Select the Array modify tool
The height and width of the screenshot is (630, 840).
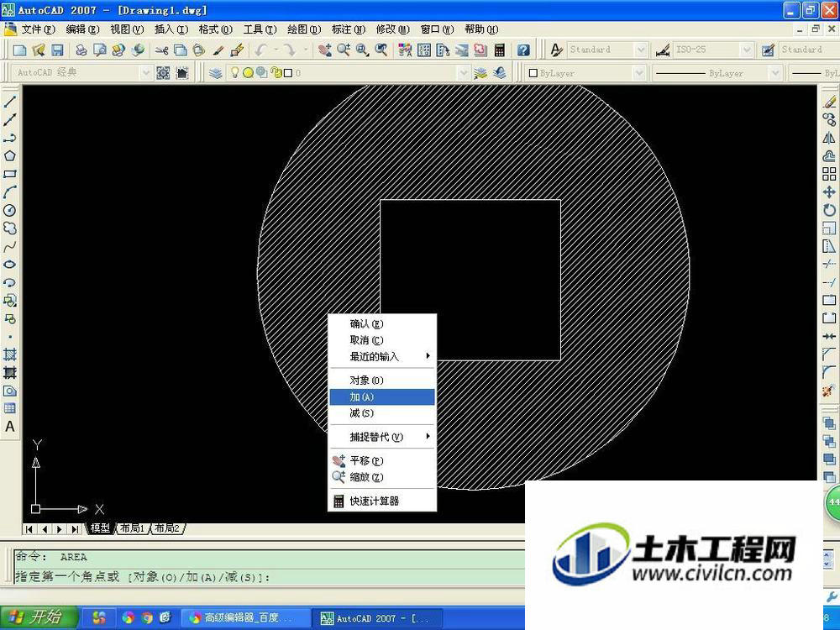click(829, 174)
